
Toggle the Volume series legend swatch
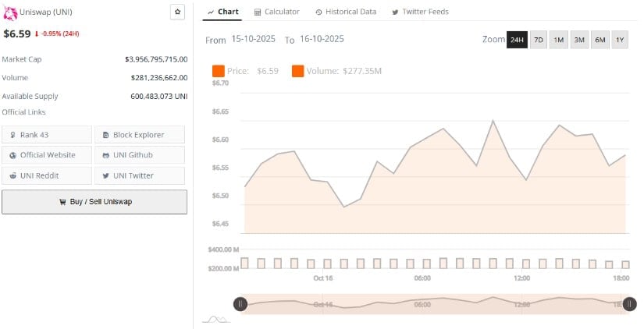pyautogui.click(x=298, y=71)
